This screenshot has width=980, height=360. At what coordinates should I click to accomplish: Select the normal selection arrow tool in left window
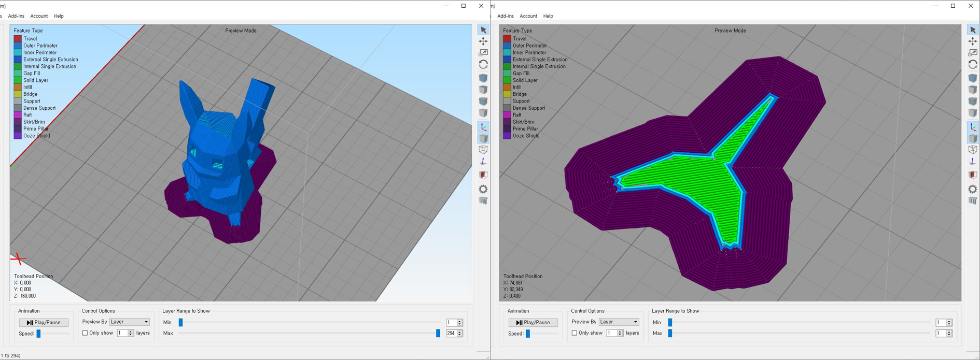[483, 30]
